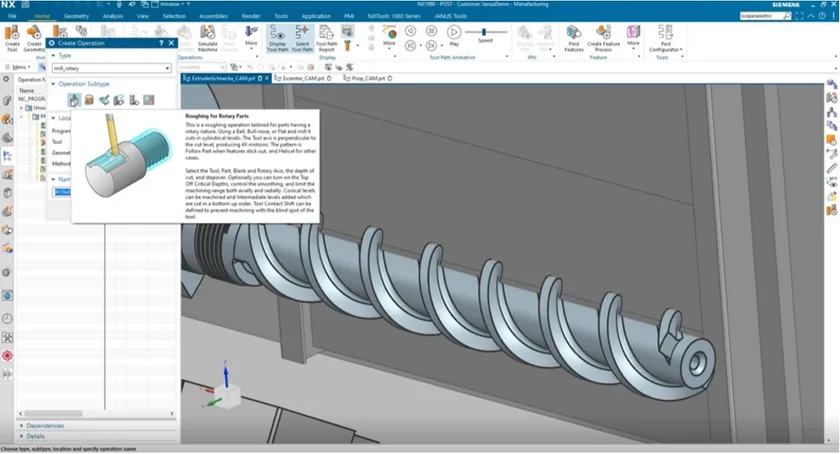Open More dropdown in Feature group
Viewport: 840px width, 454px height.
point(633,36)
